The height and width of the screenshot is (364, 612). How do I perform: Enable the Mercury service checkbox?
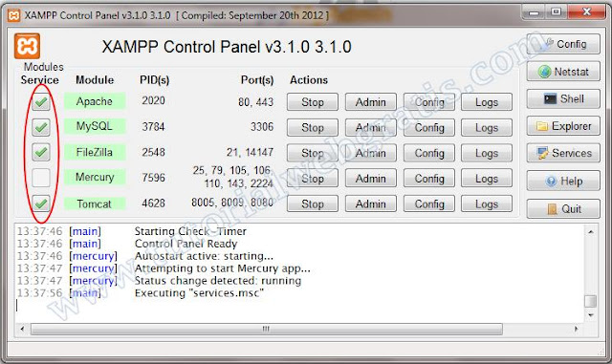[40, 178]
